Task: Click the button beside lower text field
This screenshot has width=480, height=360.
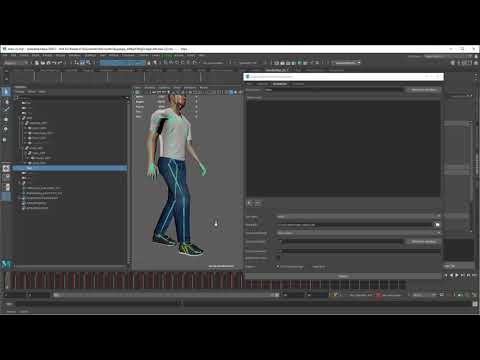Action: [424, 242]
